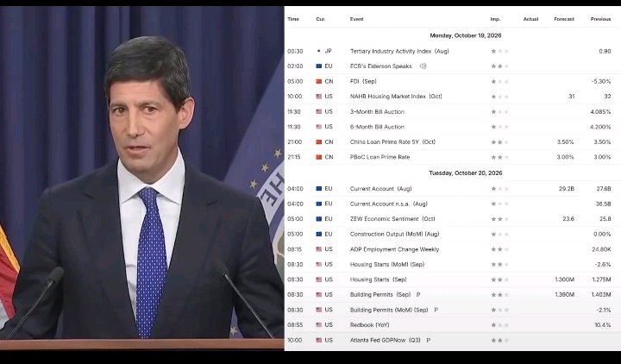Viewport: 621px width, 364px height.
Task: Click the EU flag in the Construction Output row
Action: pos(319,234)
